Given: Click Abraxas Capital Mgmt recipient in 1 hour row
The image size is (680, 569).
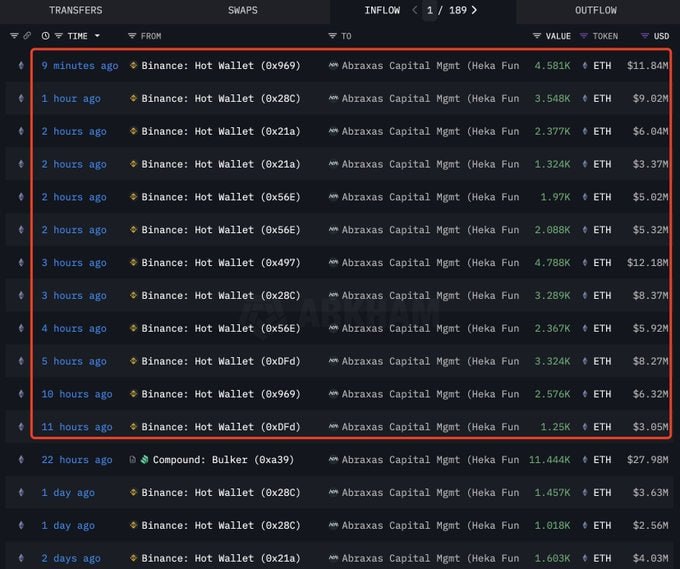Looking at the screenshot, I should pos(430,99).
